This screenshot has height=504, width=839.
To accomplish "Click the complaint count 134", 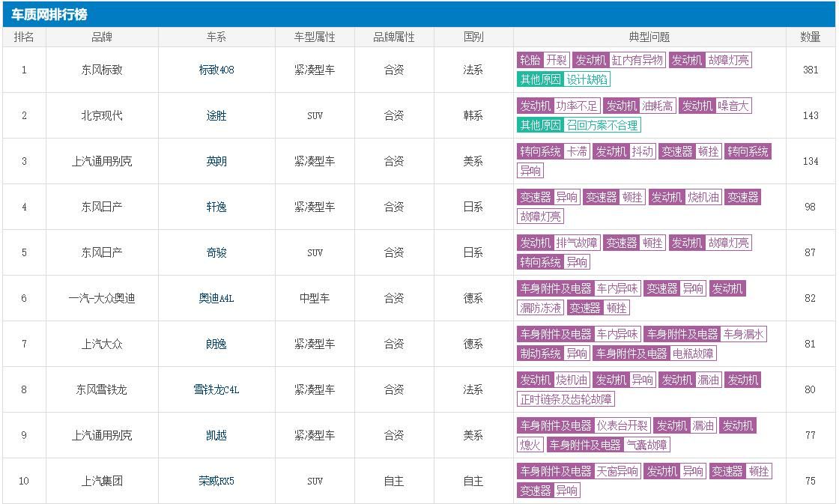I will 810,161.
